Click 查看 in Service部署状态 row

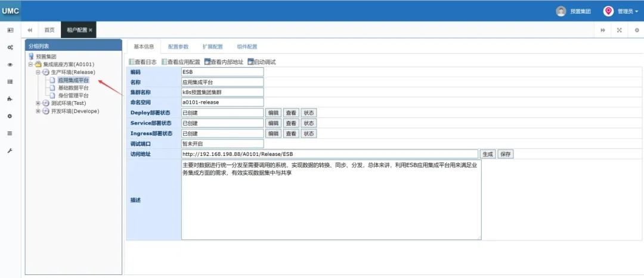coord(291,123)
